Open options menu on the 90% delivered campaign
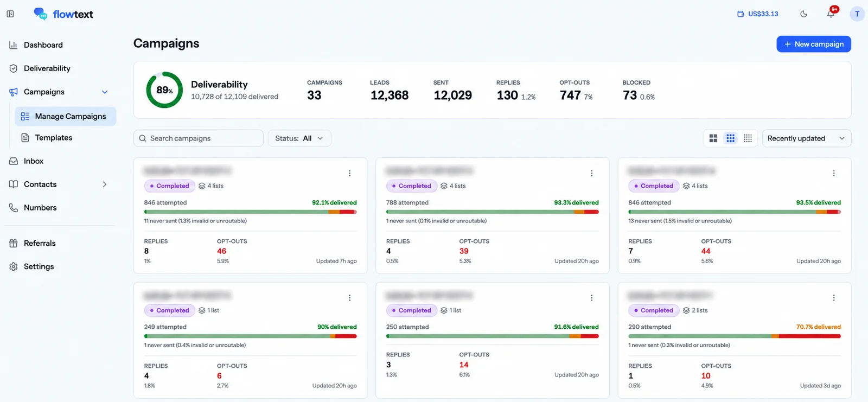 [x=350, y=298]
